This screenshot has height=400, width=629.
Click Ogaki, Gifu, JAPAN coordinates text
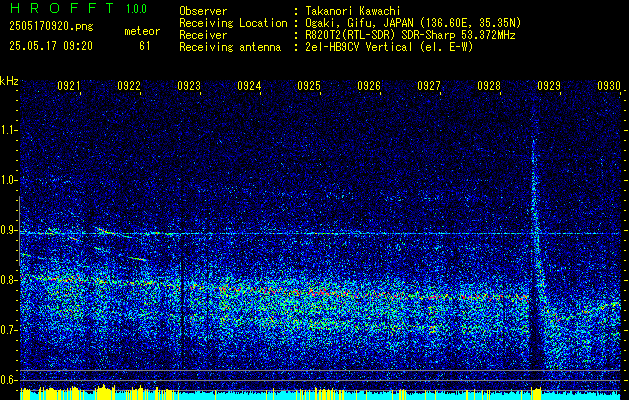click(x=413, y=23)
